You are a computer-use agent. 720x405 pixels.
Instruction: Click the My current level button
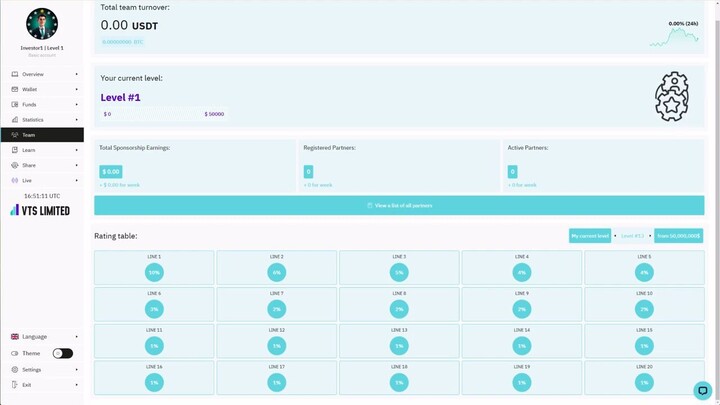[590, 236]
